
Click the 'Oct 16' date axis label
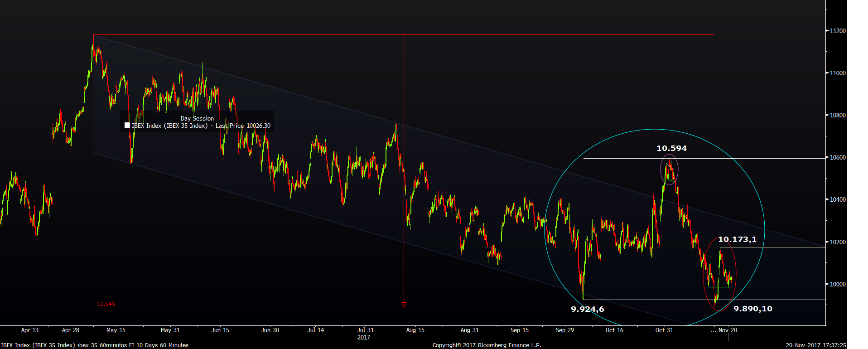615,330
